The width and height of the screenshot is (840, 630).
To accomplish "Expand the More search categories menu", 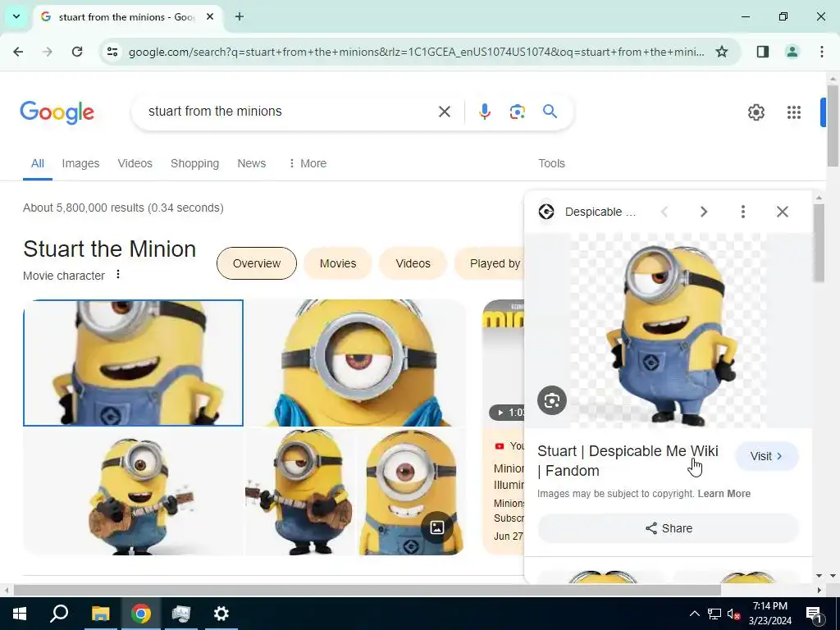I will [x=308, y=163].
